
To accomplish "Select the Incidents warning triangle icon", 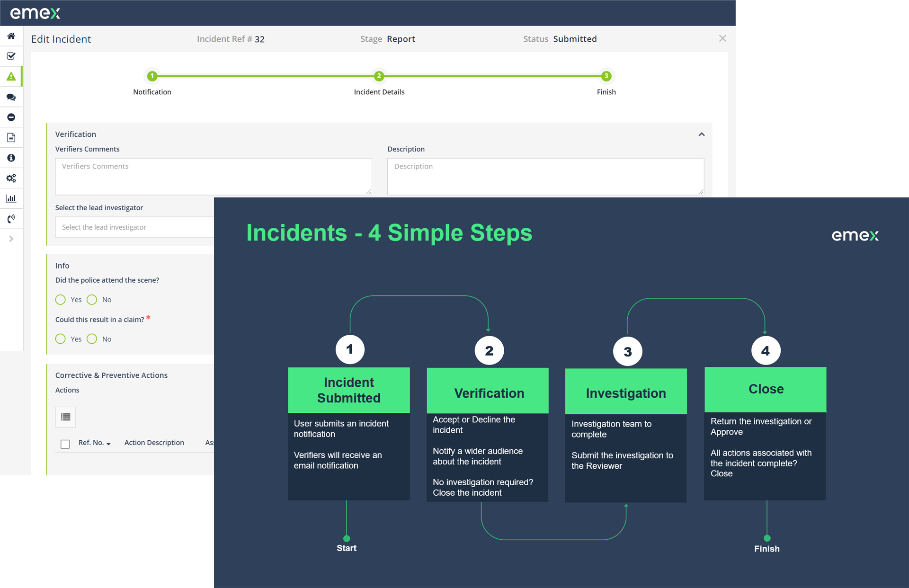I will [x=11, y=77].
